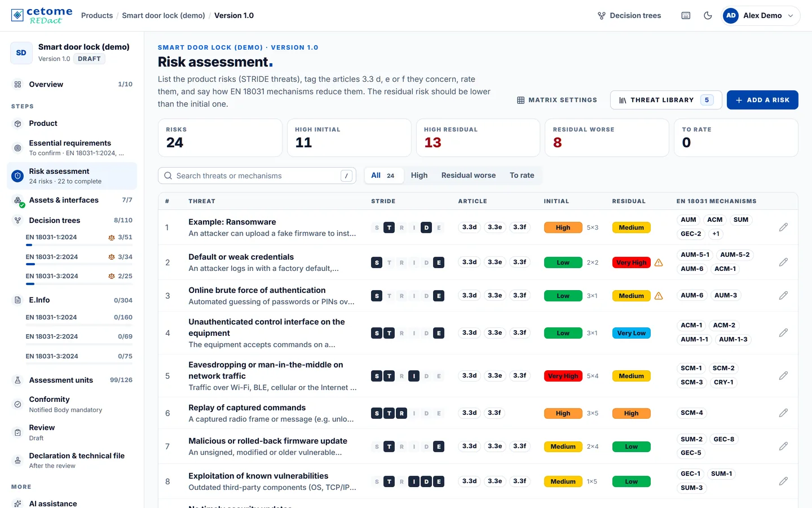Open Matrix settings
The height and width of the screenshot is (508, 812).
557,100
